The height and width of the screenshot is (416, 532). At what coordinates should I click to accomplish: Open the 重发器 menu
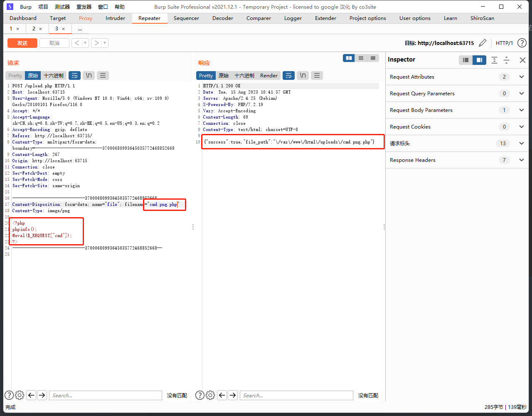click(x=84, y=7)
